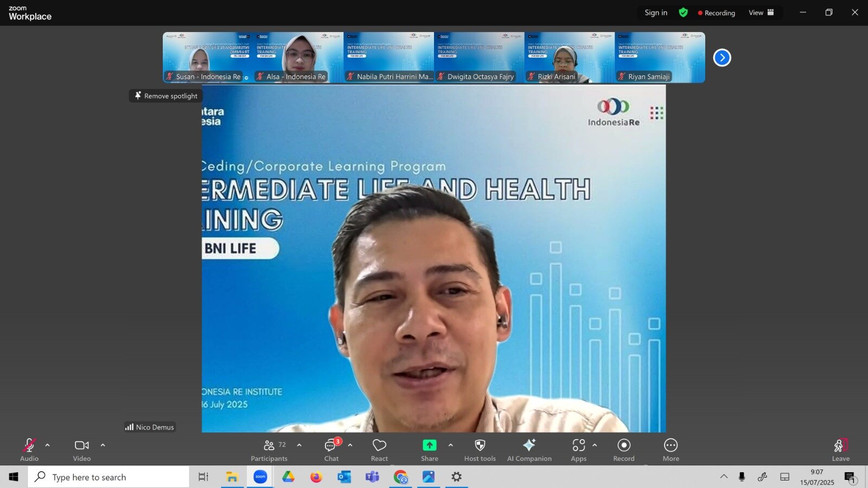868x488 pixels.
Task: Open File Explorer from taskbar
Action: (232, 477)
